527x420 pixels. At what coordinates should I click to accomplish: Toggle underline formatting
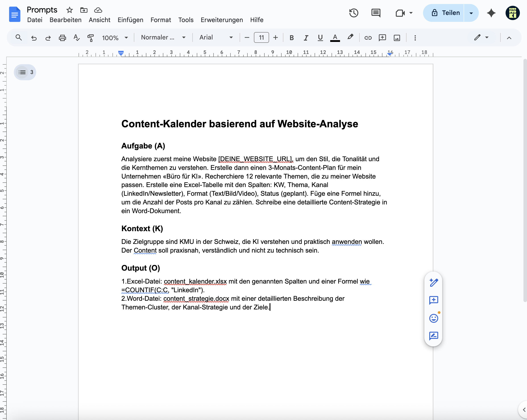point(320,38)
